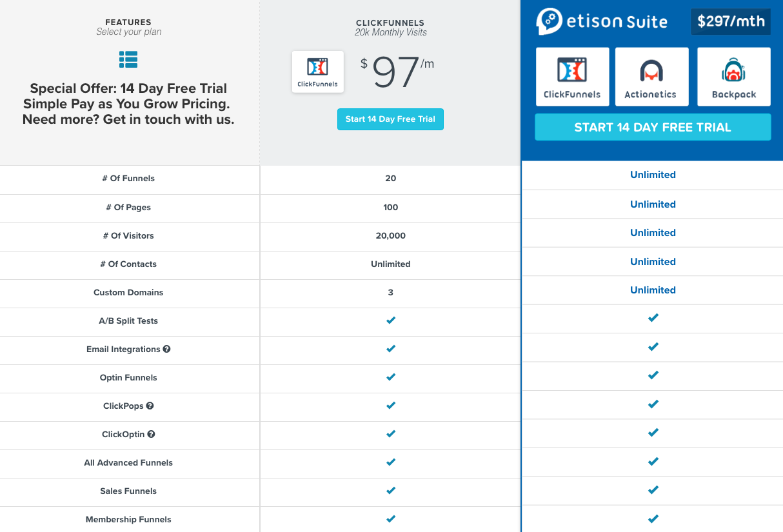Click the ClickFunnels checkmark for Email Integrations
This screenshot has height=532, width=783.
pos(390,349)
